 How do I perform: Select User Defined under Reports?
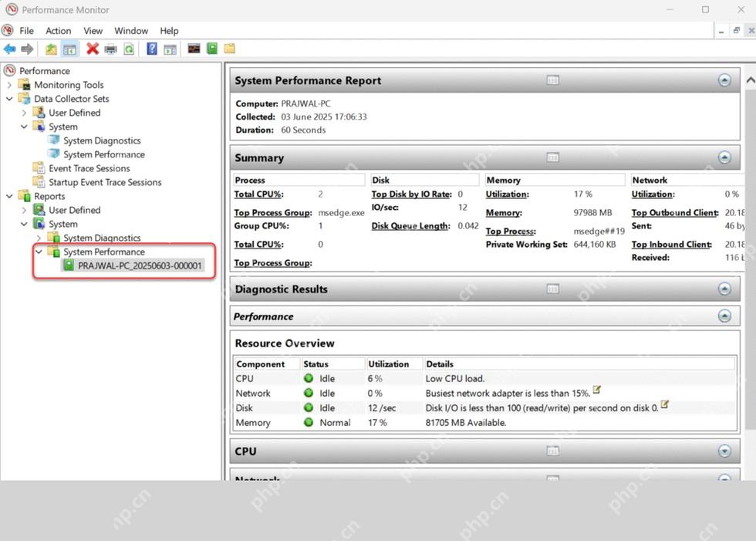point(74,210)
